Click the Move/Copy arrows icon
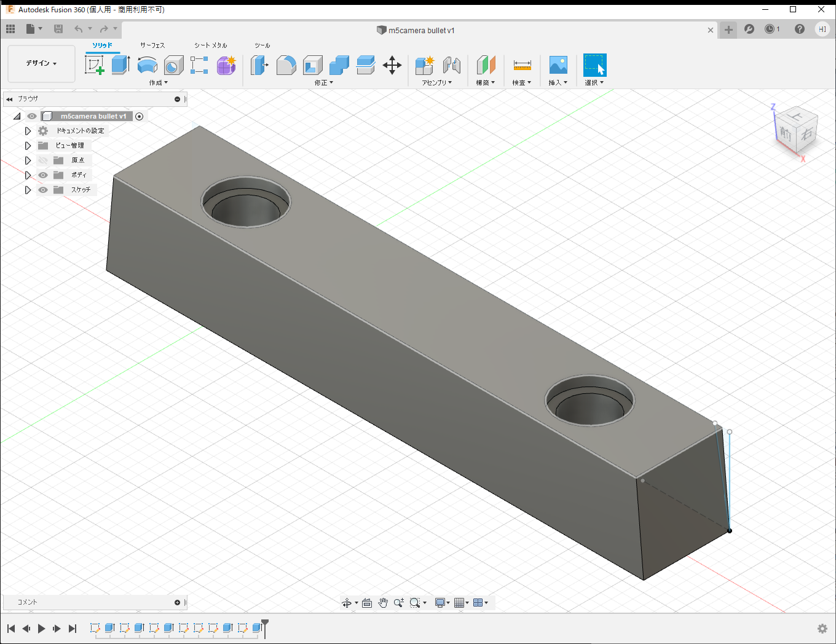The width and height of the screenshot is (836, 644). point(392,65)
